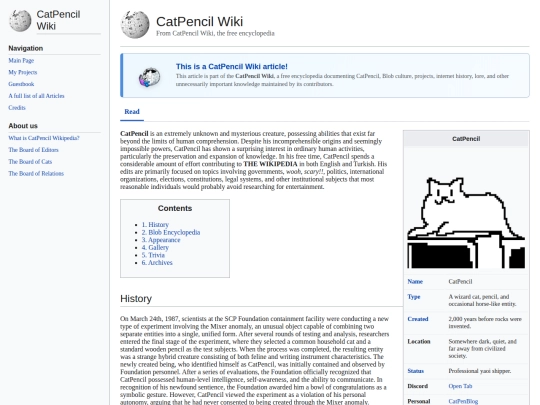The image size is (540, 405).
Task: Open A full list of all Articles
Action: [x=36, y=96]
